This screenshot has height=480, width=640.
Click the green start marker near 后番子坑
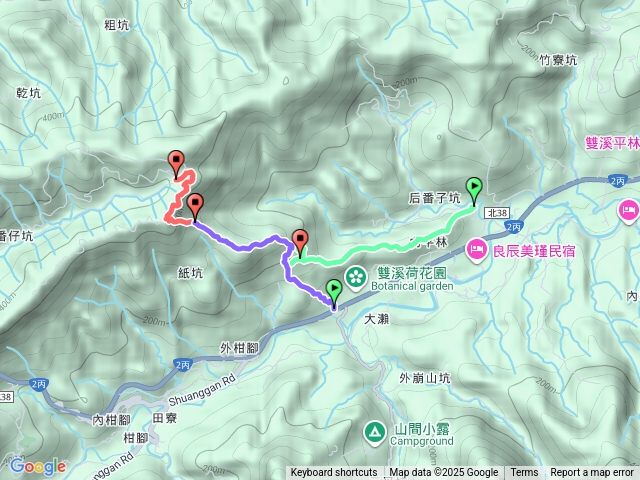pyautogui.click(x=474, y=192)
